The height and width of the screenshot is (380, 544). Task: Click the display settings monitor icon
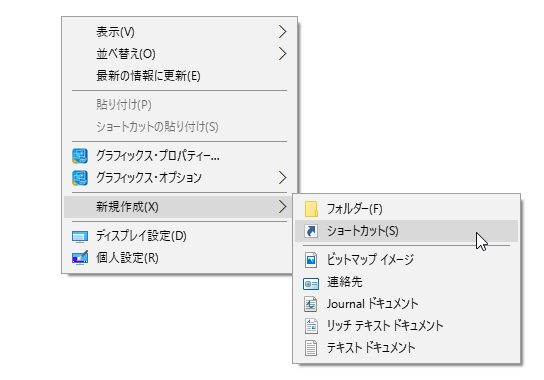(x=80, y=237)
